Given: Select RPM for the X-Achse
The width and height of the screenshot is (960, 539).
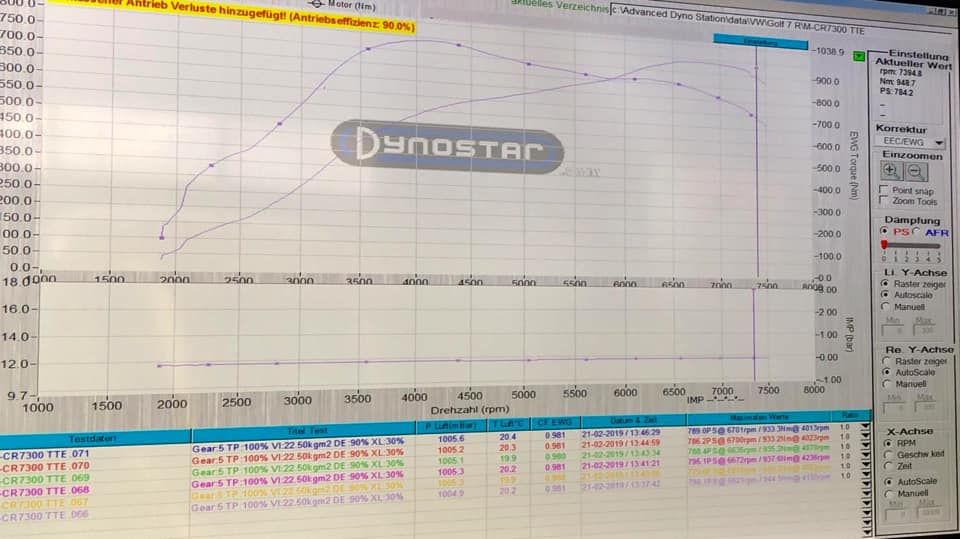Looking at the screenshot, I should pyautogui.click(x=888, y=443).
